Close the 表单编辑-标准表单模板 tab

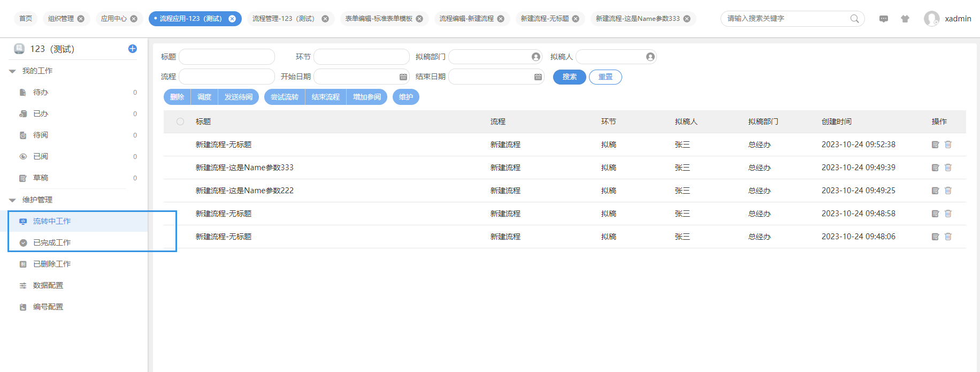419,19
